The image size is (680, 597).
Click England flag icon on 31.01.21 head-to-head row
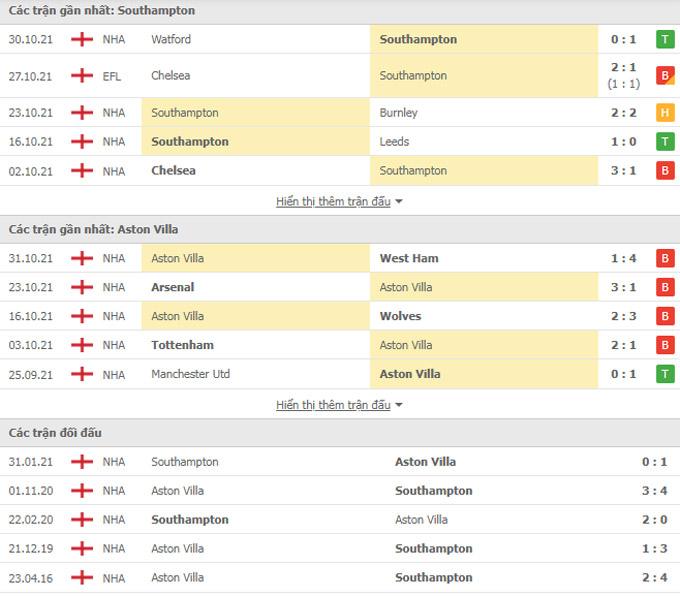pos(82,462)
